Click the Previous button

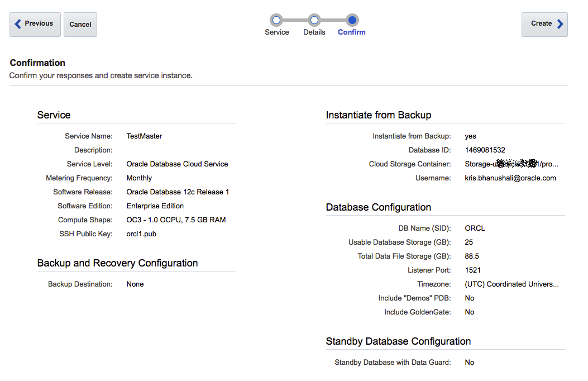tap(35, 24)
